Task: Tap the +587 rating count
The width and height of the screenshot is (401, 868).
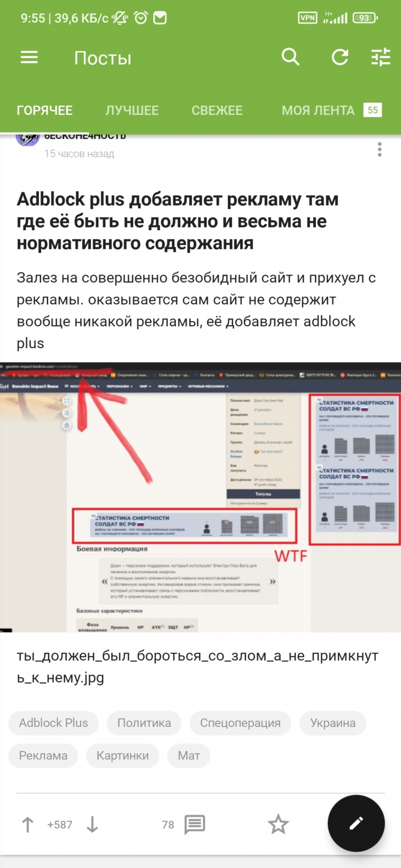Action: [x=60, y=825]
